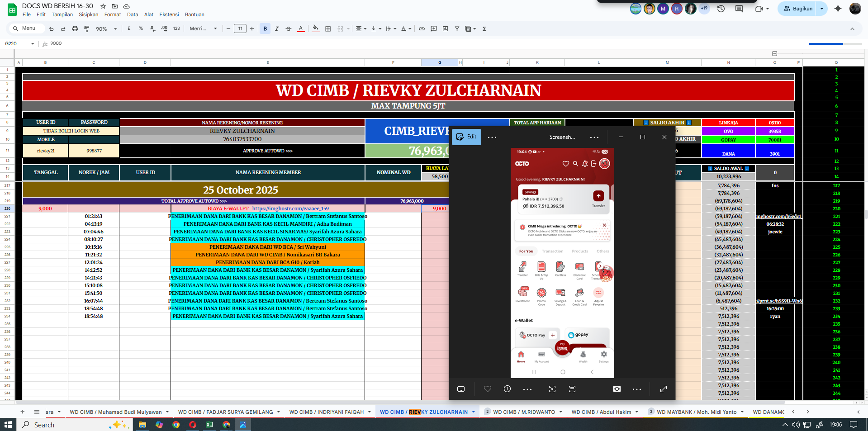Screen dimensions: 868x431
Task: Switch the Photos image to actual size
Action: click(617, 389)
